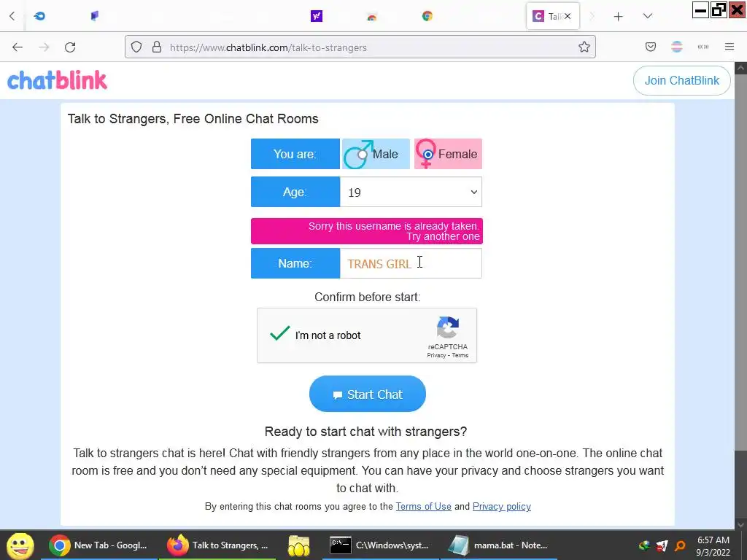
Task: Click the padlock site information icon
Action: coord(157,47)
